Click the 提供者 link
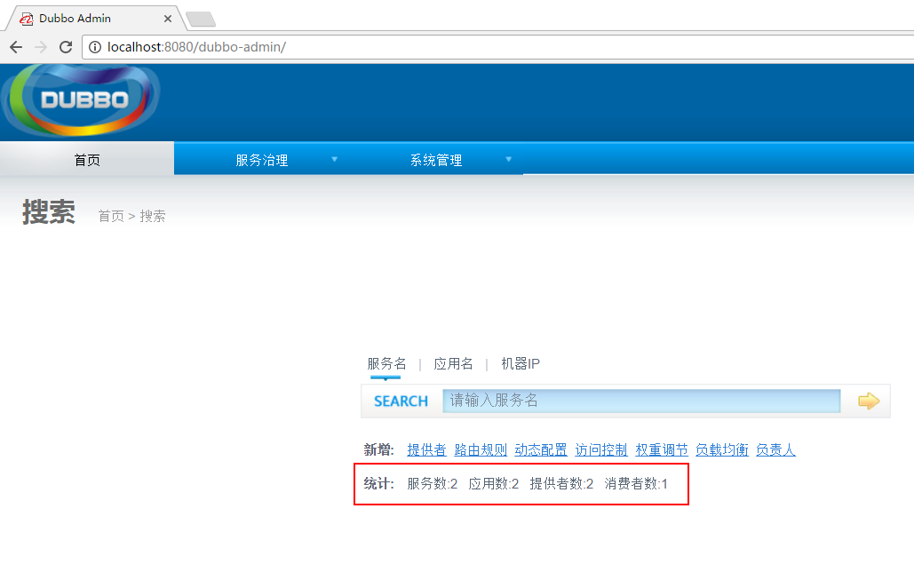 [426, 450]
